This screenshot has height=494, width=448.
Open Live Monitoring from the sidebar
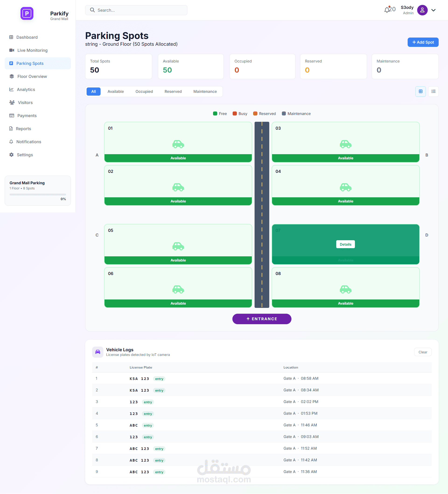point(38,50)
